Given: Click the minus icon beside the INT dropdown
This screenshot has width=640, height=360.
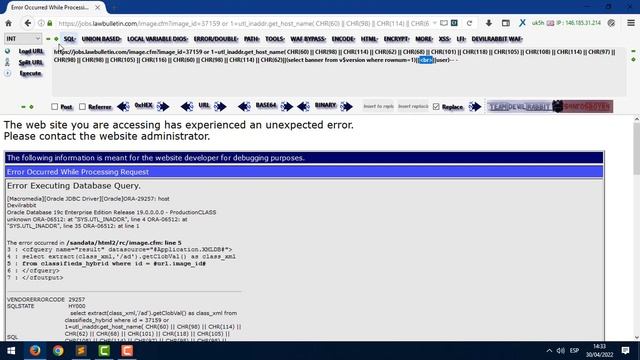Looking at the screenshot, I should [x=48, y=39].
